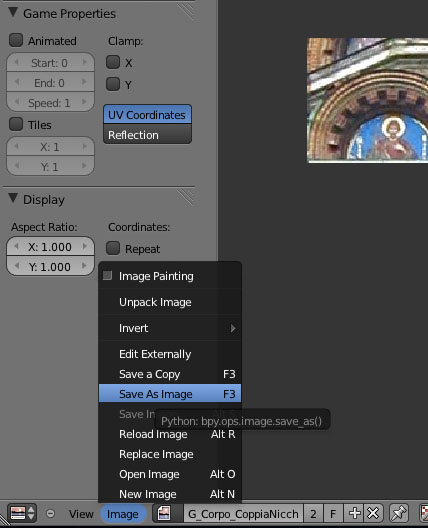This screenshot has height=528, width=428.
Task: Click the Game Properties panel drag grip
Action: (x=186, y=11)
